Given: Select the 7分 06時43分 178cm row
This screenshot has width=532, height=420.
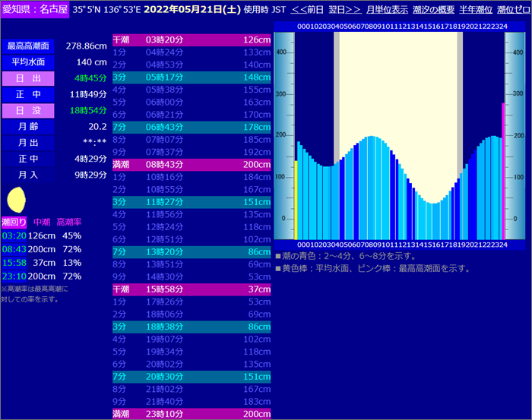Looking at the screenshot, I should [192, 127].
